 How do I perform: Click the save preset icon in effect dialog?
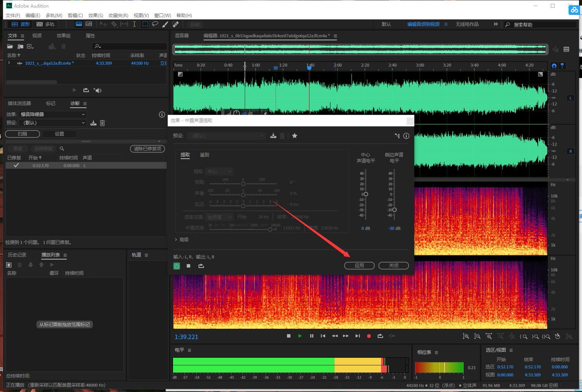pos(273,135)
